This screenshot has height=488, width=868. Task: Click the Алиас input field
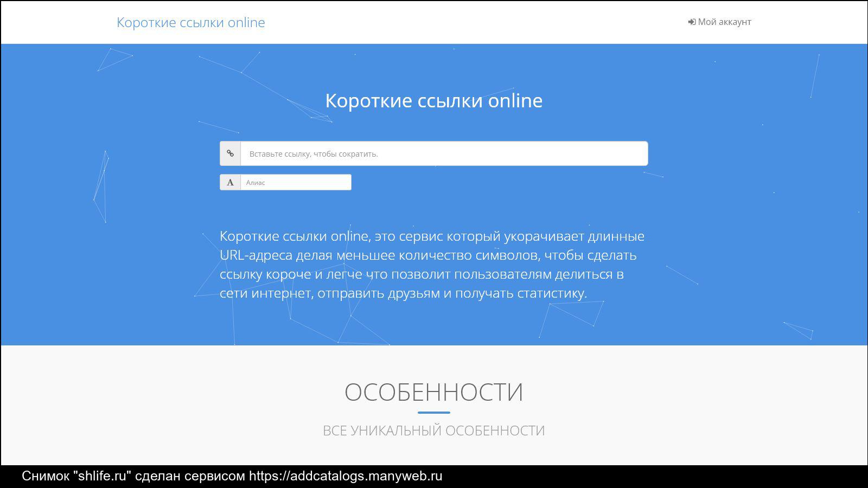tap(296, 182)
